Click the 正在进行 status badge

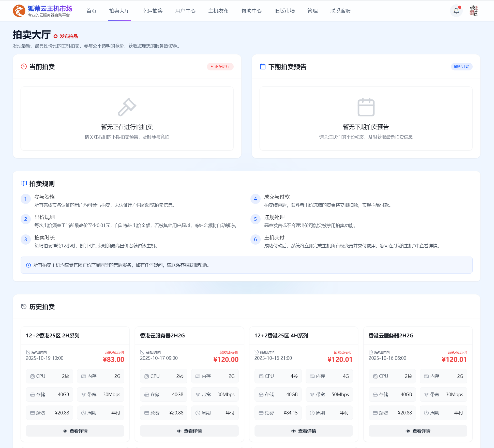220,67
